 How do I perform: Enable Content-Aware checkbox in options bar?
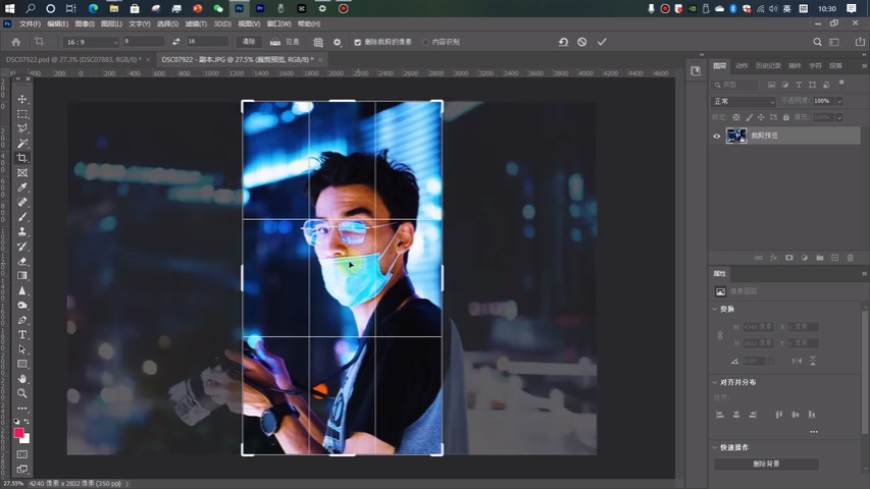tap(426, 42)
